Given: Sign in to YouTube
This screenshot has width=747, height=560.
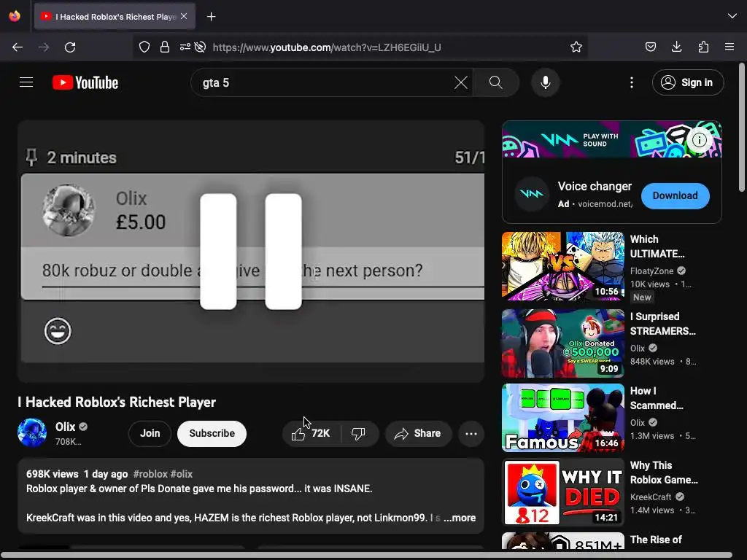Looking at the screenshot, I should click(x=687, y=82).
